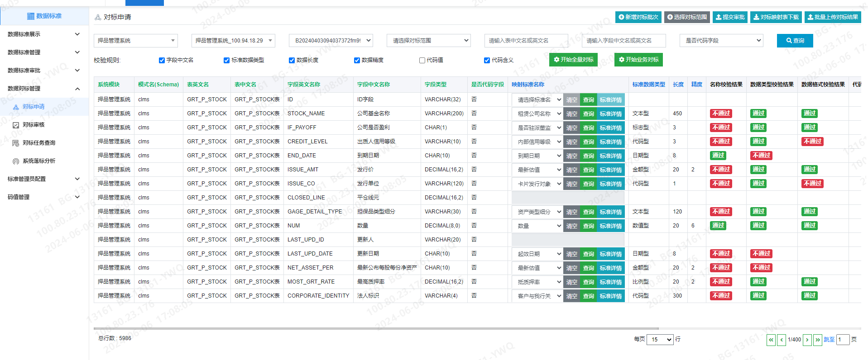Click 查询 in the IF_PAYOFF row
868x360 pixels.
point(588,128)
